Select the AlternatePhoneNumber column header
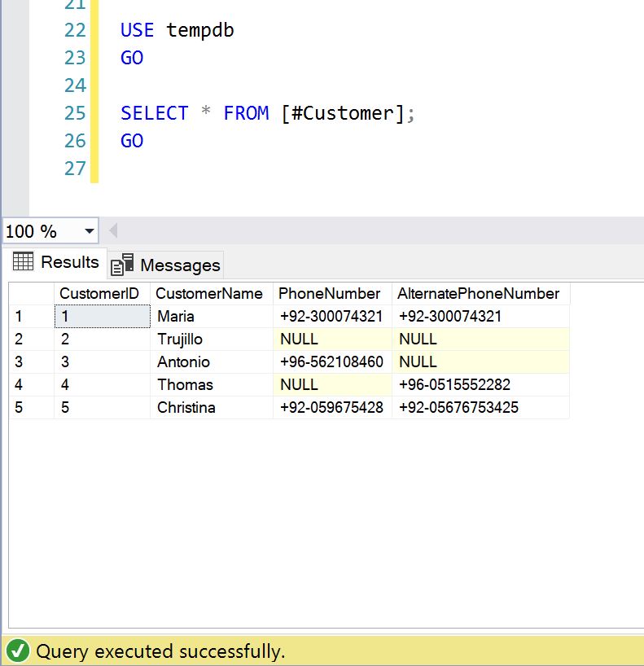Image resolution: width=644 pixels, height=666 pixels. click(478, 293)
